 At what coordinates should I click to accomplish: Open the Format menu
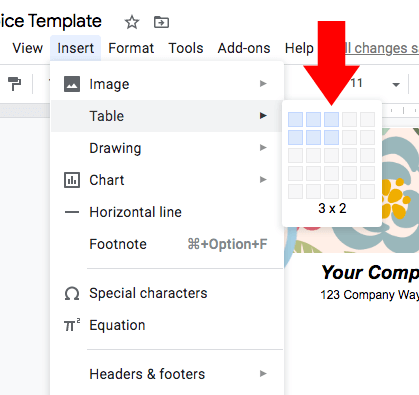tap(131, 48)
